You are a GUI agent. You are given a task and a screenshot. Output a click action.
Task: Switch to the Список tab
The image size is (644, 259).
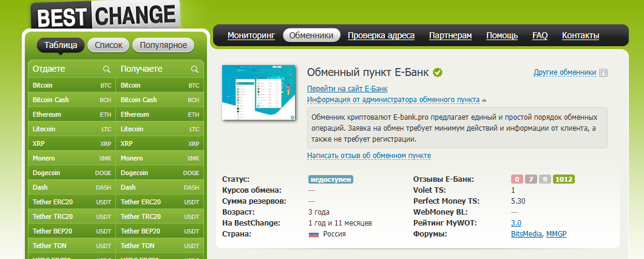pyautogui.click(x=109, y=45)
